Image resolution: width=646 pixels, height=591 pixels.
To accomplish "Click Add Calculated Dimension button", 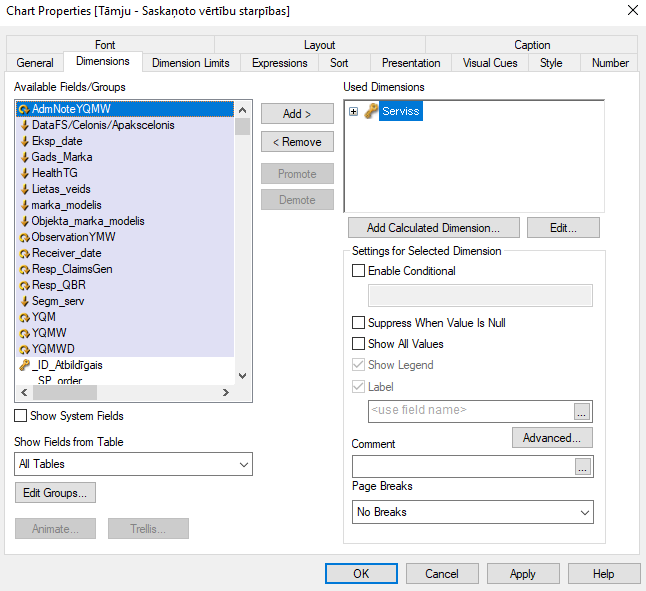I will [433, 228].
